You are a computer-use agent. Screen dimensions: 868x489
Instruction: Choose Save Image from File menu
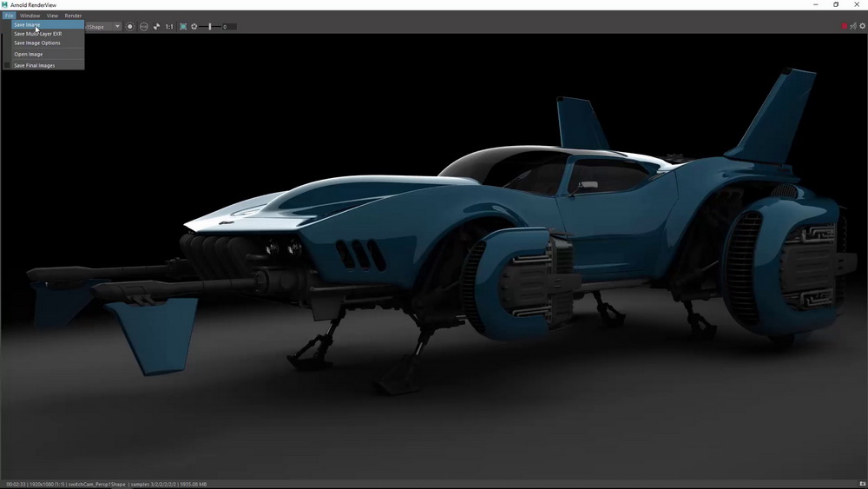coord(48,25)
